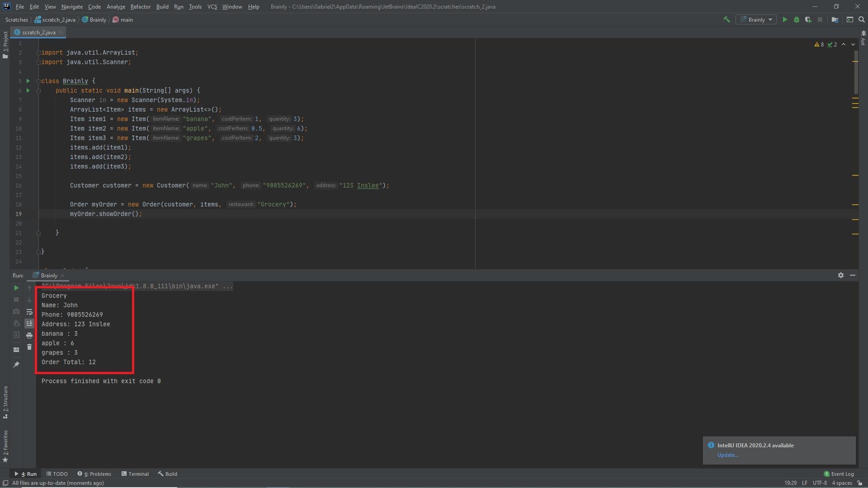Viewport: 868px width, 488px height.
Task: Click the Search Everywhere magnifier icon
Action: coord(861,19)
